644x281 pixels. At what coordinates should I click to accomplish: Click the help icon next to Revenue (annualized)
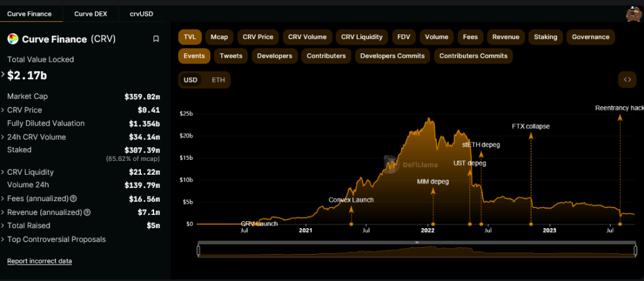pos(87,212)
